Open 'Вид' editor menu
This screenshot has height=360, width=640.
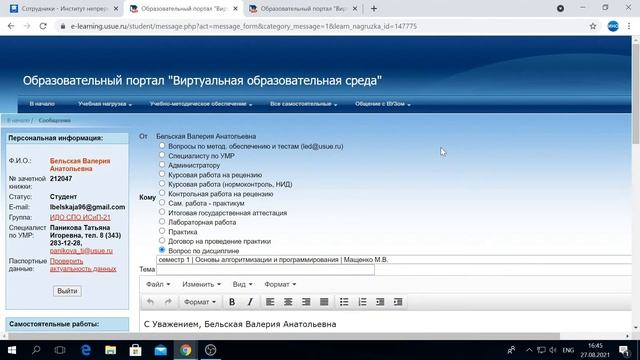click(x=242, y=284)
